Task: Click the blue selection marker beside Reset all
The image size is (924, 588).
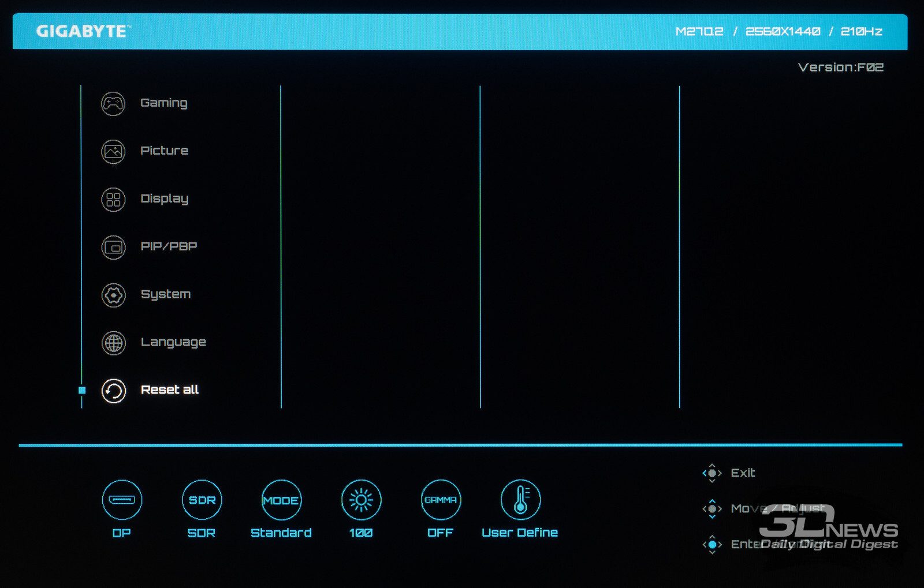Action: point(82,391)
